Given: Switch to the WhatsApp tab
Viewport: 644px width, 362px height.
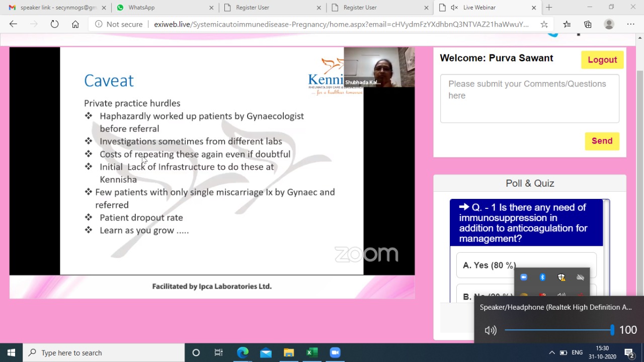Looking at the screenshot, I should [x=164, y=8].
